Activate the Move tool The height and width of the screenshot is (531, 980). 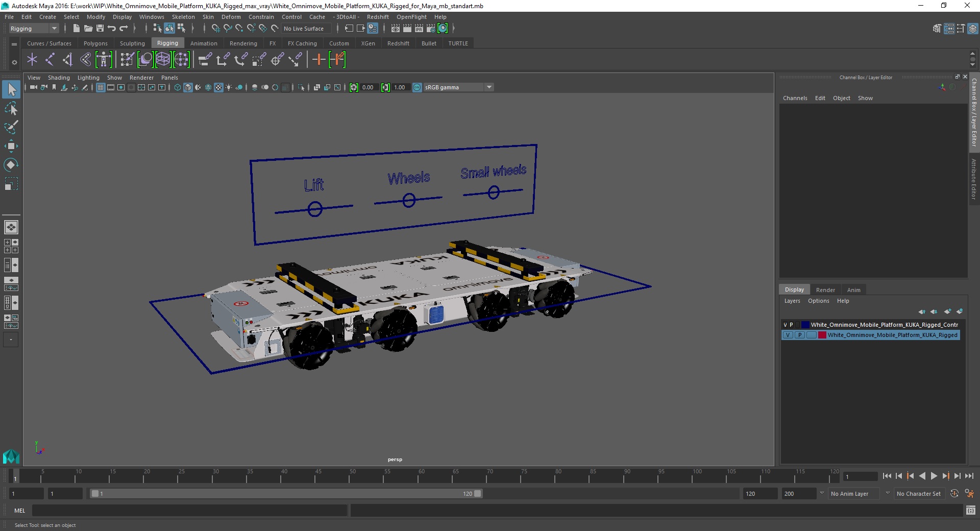tap(11, 146)
